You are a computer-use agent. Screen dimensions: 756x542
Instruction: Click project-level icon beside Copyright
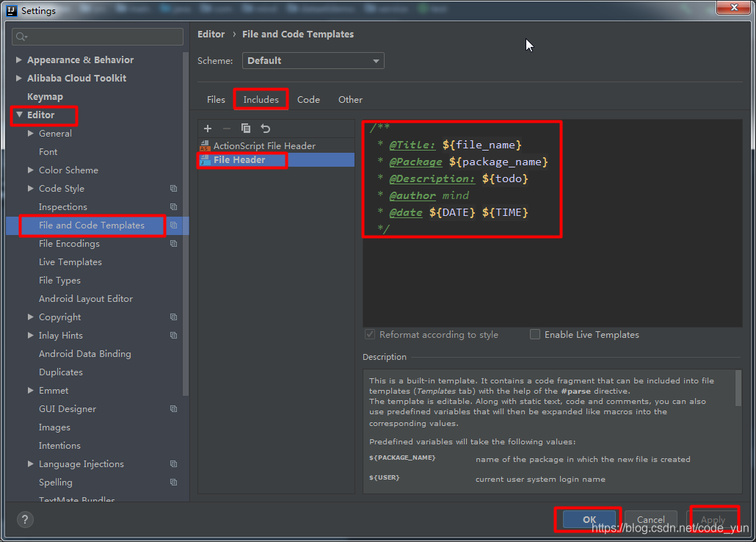173,317
